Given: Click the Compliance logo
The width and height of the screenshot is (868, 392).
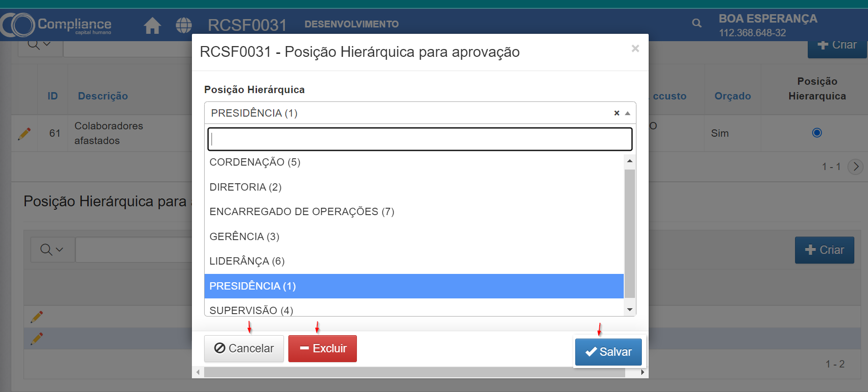Looking at the screenshot, I should coord(57,24).
